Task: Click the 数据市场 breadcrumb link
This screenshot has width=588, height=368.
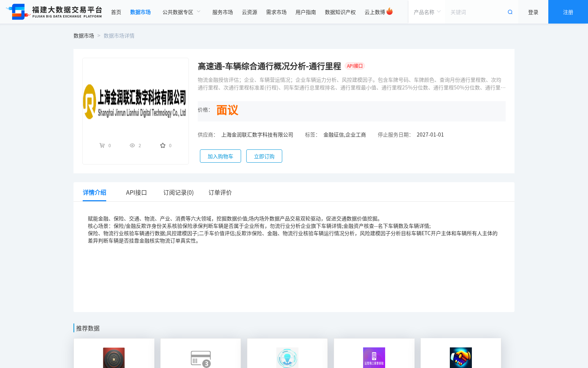Action: tap(84, 36)
